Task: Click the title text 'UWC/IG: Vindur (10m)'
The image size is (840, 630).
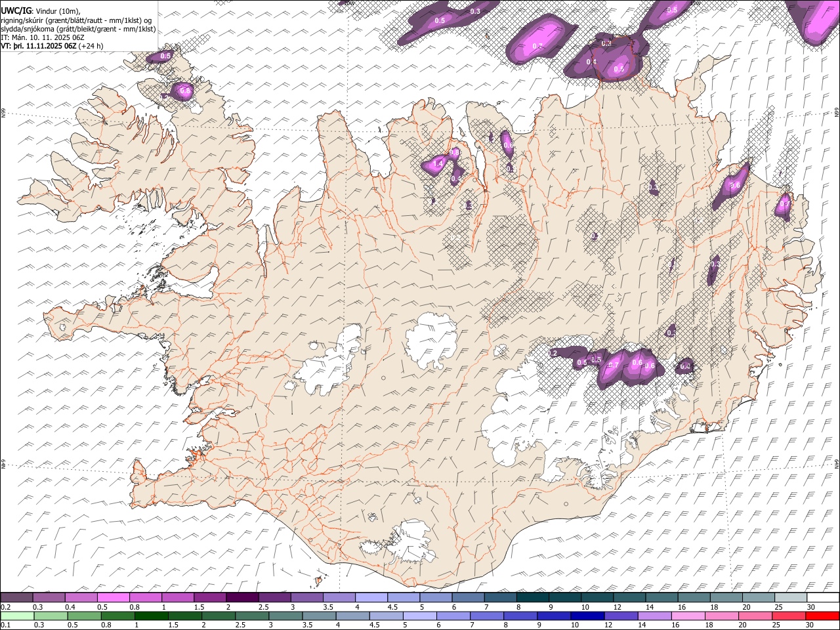Action: [41, 10]
